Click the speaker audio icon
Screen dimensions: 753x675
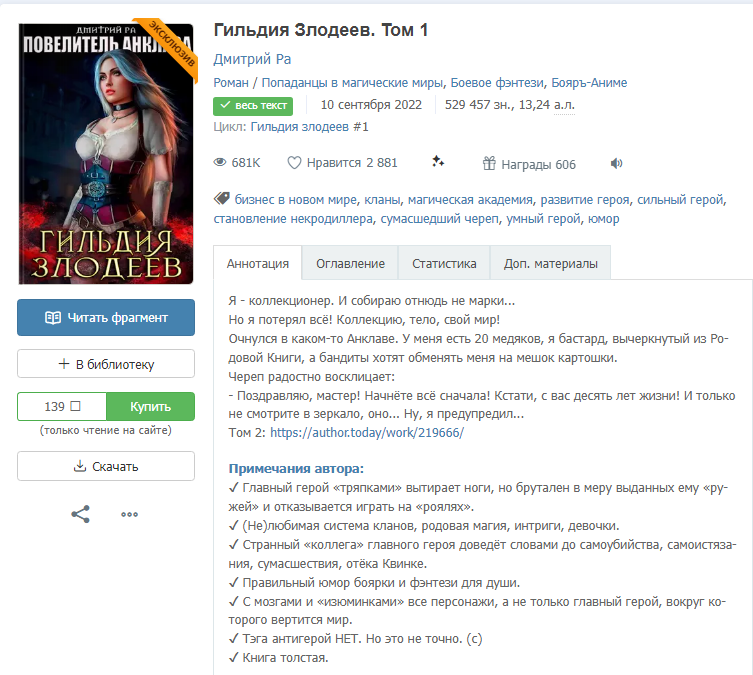[x=616, y=164]
